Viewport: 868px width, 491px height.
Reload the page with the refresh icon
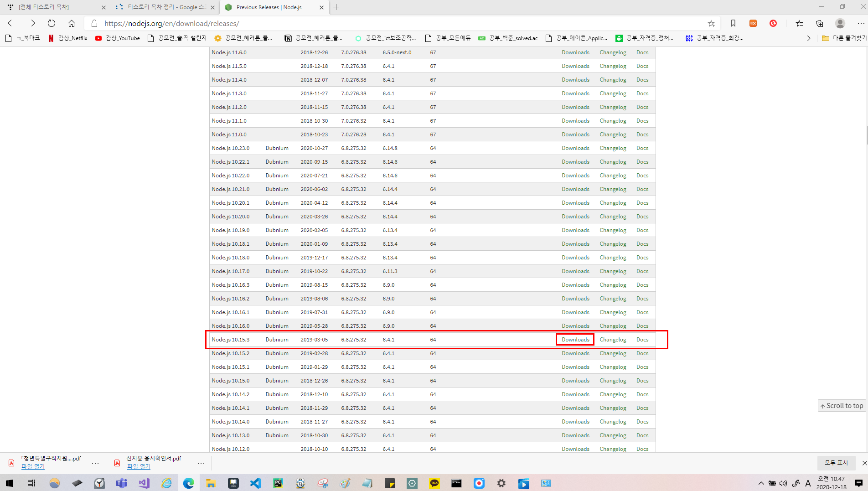click(52, 23)
